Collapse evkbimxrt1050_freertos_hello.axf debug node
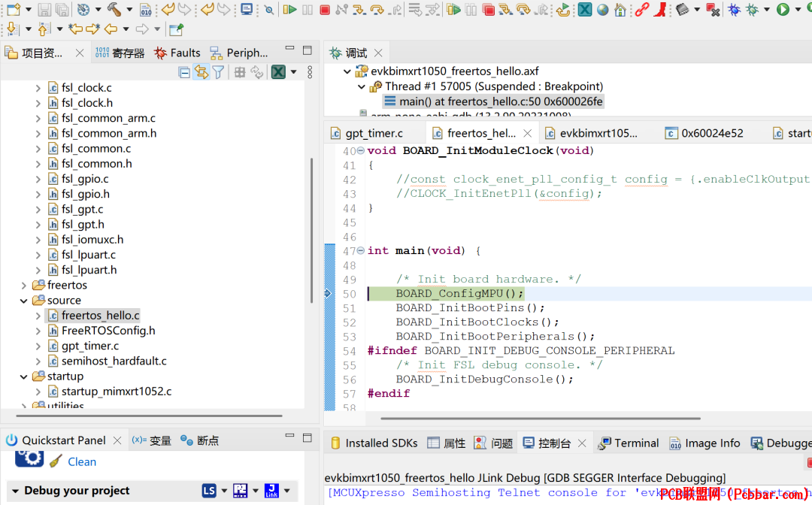This screenshot has height=505, width=812. coord(347,71)
